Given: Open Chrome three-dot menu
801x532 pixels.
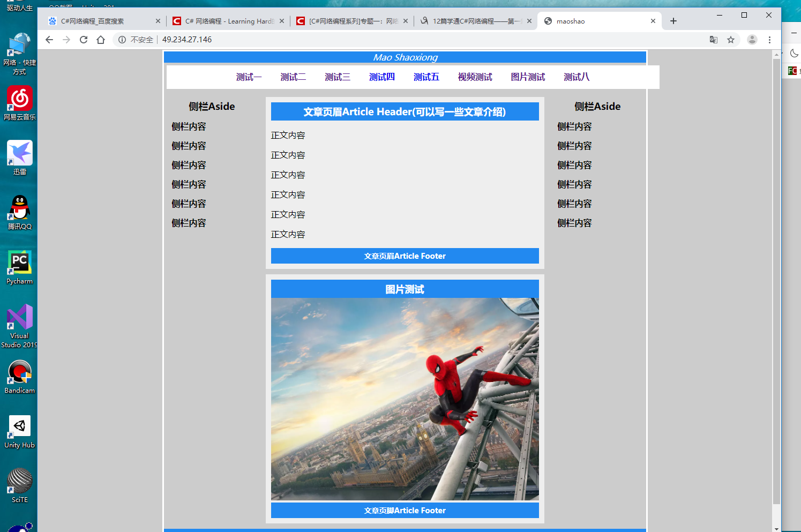Looking at the screenshot, I should [769, 40].
